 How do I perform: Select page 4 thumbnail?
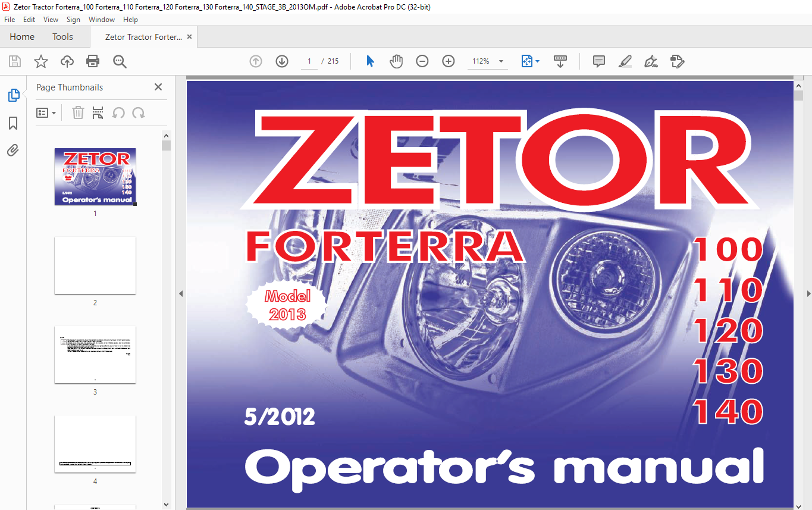click(x=95, y=444)
